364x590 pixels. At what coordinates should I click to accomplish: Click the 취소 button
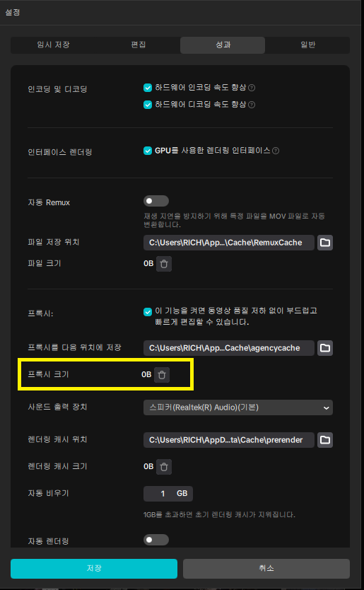(266, 568)
